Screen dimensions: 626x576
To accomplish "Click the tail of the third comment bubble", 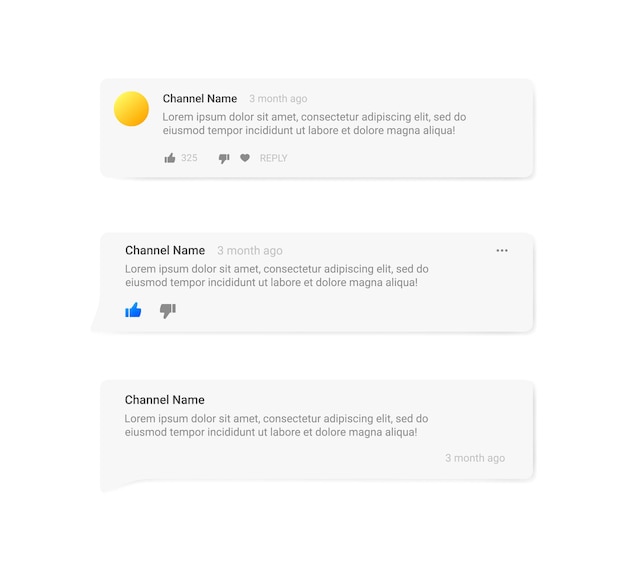I will (114, 485).
